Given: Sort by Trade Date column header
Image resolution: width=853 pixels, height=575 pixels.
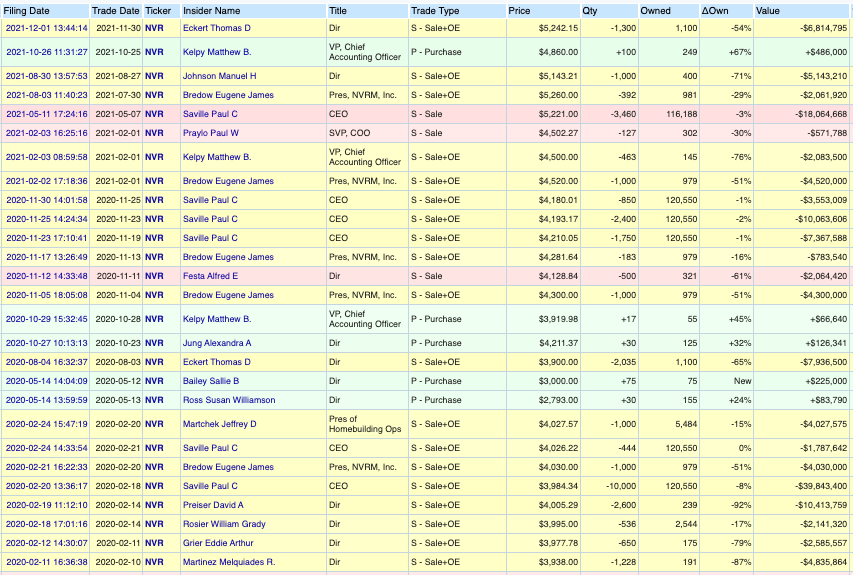Looking at the screenshot, I should click(x=115, y=11).
